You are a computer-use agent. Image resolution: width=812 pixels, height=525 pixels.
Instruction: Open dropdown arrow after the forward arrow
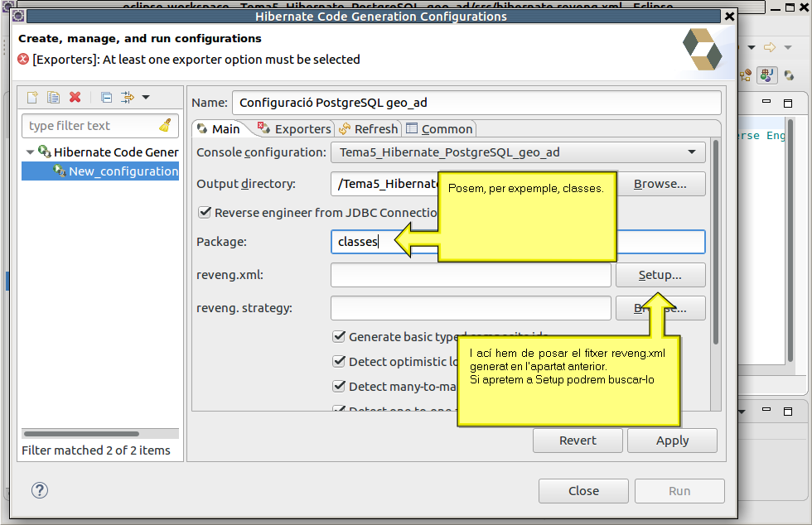click(788, 47)
